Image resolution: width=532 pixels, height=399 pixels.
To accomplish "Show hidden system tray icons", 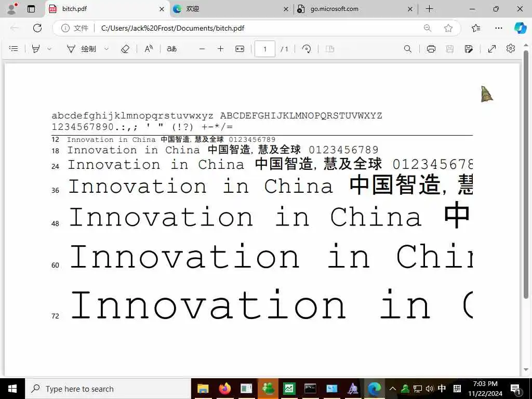I will (393, 389).
